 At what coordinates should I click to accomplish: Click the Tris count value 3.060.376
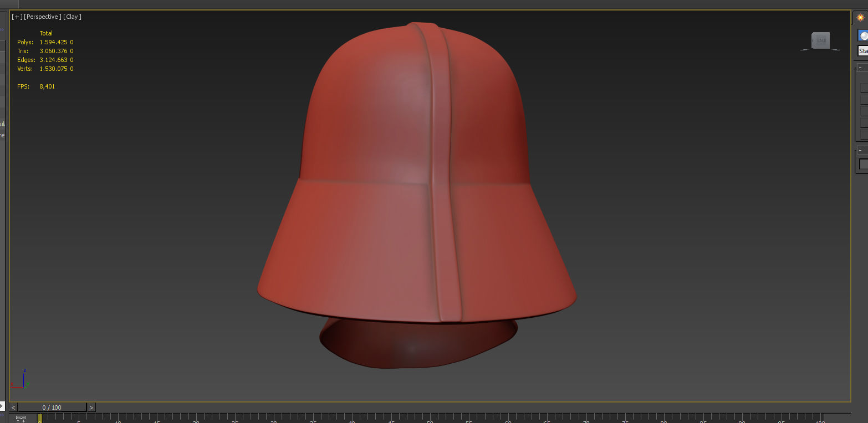click(x=54, y=51)
